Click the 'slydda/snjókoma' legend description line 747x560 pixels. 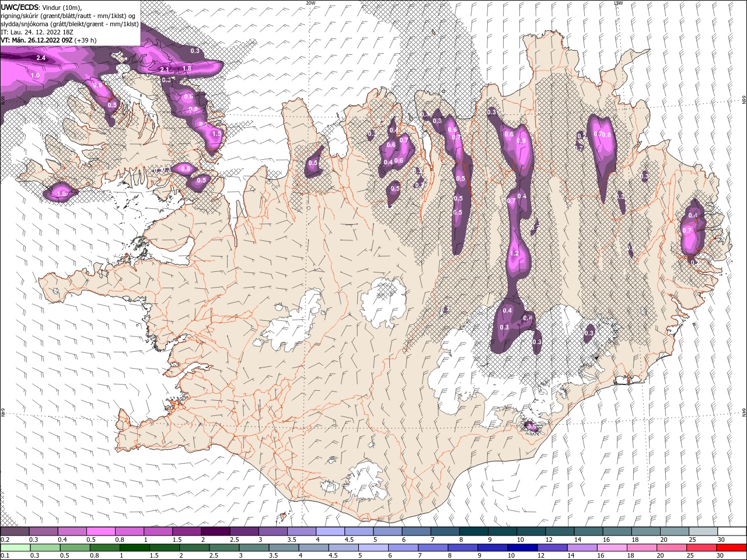(x=69, y=24)
